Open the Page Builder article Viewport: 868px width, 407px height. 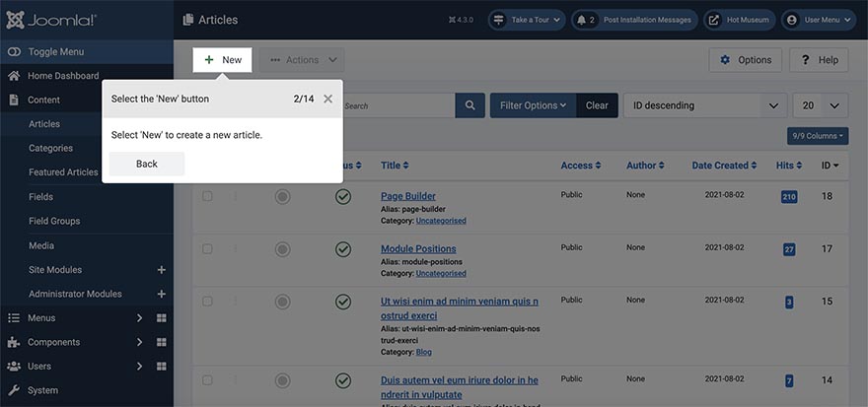click(x=408, y=196)
